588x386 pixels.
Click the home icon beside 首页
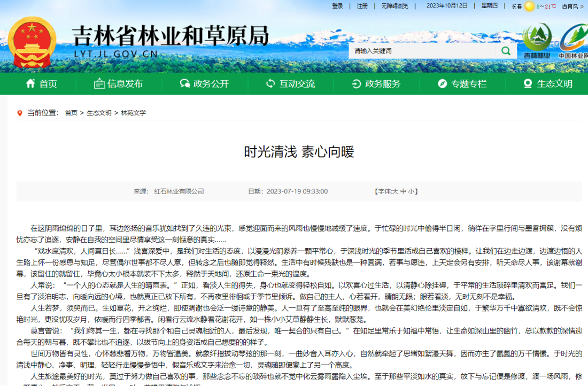tap(29, 84)
